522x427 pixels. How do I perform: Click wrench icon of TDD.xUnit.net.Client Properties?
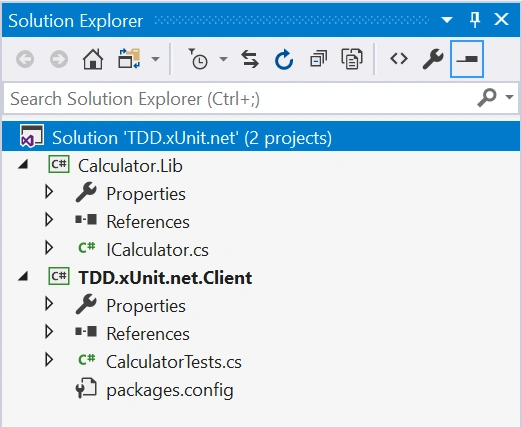pos(86,304)
